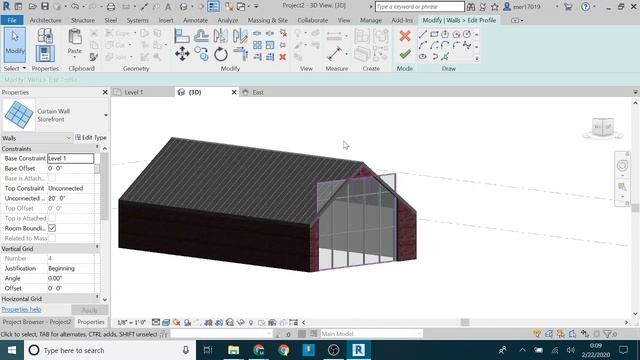
Task: Click the Print icon in Quick Access
Action: click(111, 7)
